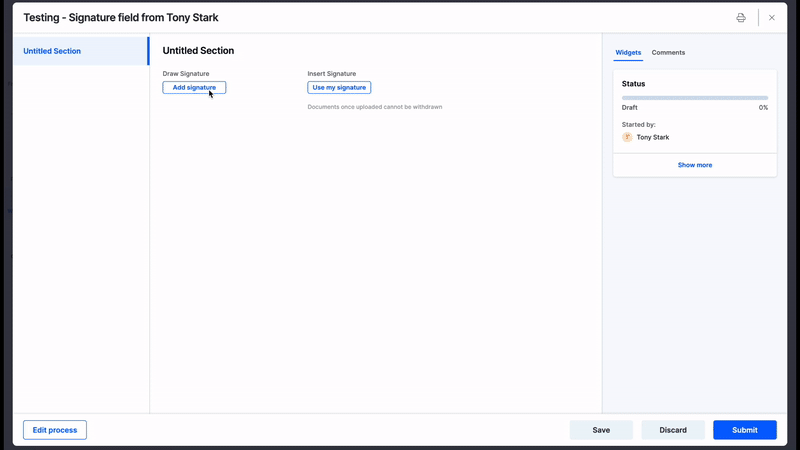Screen dimensions: 800x450
Task: Click the Draw Signature field label
Action: click(186, 73)
